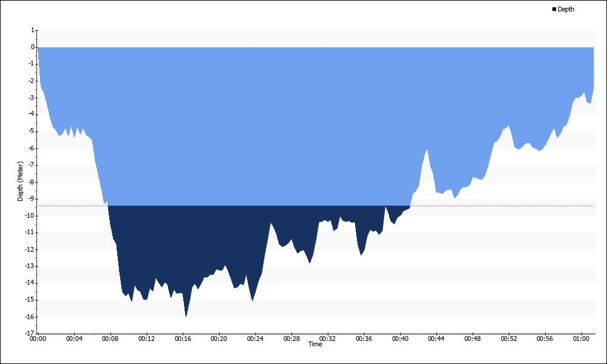Click the 00:48 time axis label
Screen dimensions: 607x364
click(x=473, y=339)
